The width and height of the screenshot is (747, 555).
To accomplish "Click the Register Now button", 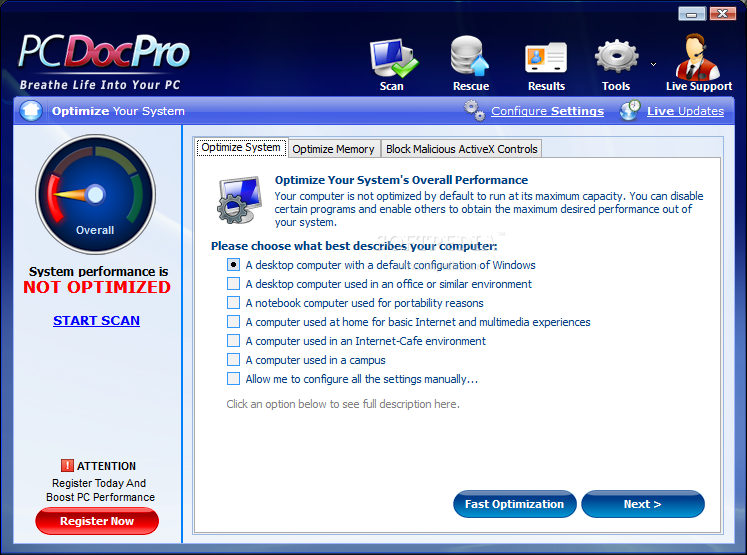I will (x=97, y=521).
